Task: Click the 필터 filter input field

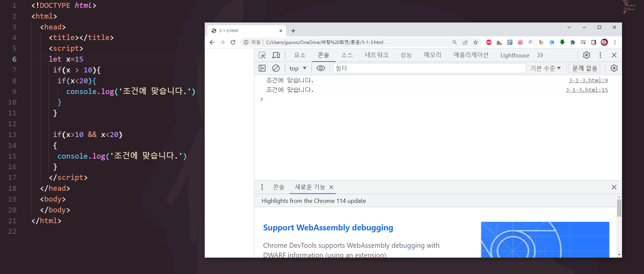Action: (429, 68)
